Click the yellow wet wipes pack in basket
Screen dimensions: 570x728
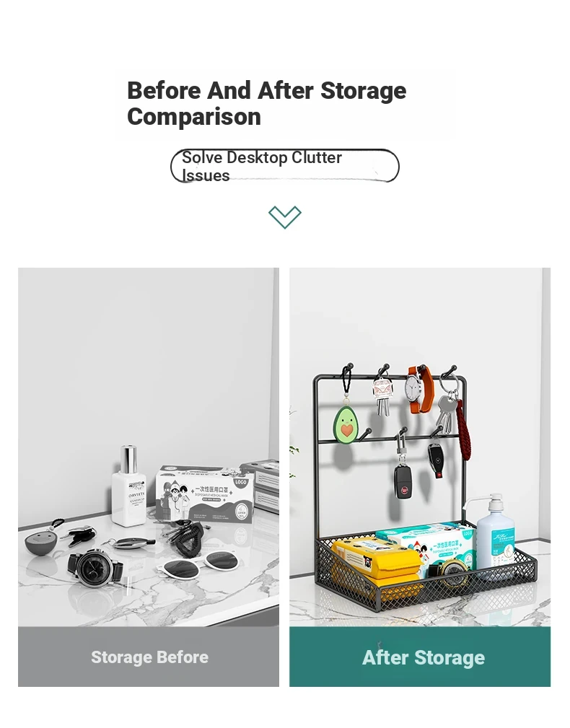(x=376, y=566)
